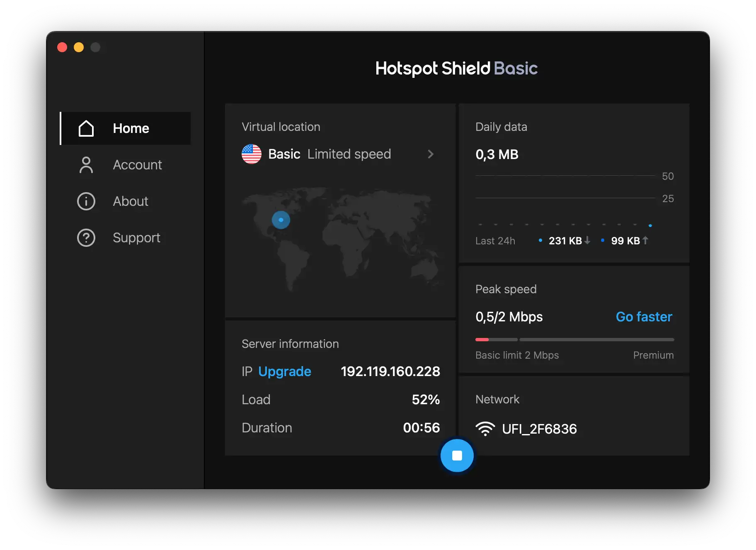Viewport: 756px width, 550px height.
Task: Click the Premium label under speed bar
Action: tap(653, 355)
